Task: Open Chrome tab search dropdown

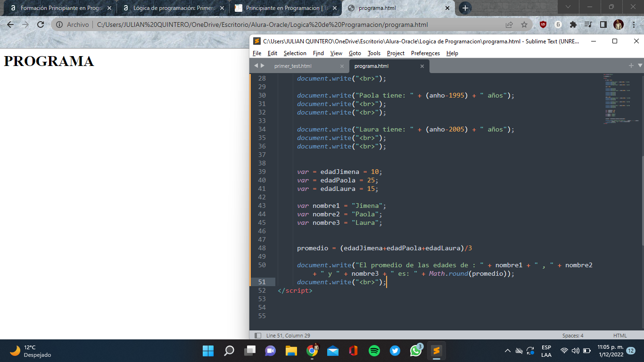Action: click(x=568, y=7)
